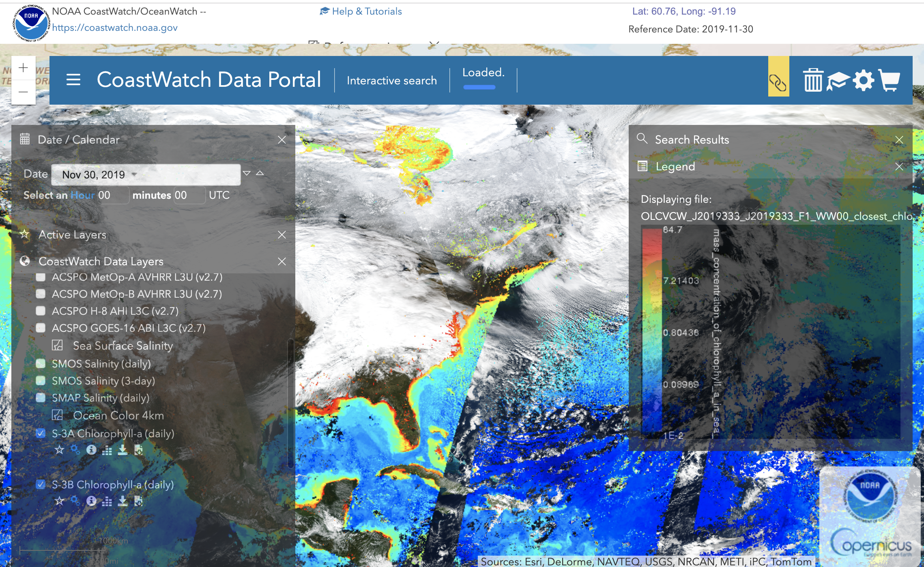Image resolution: width=924 pixels, height=567 pixels.
Task: Open the coastwatch.noaa.gov link
Action: (115, 28)
